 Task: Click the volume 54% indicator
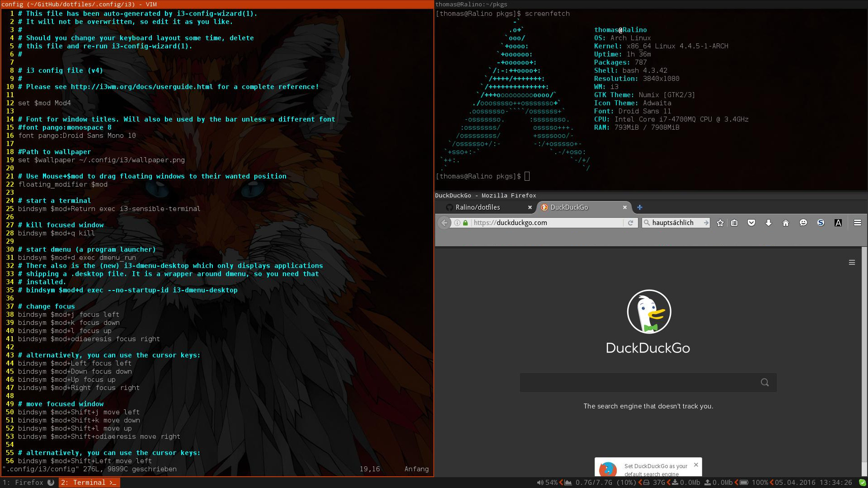[547, 483]
